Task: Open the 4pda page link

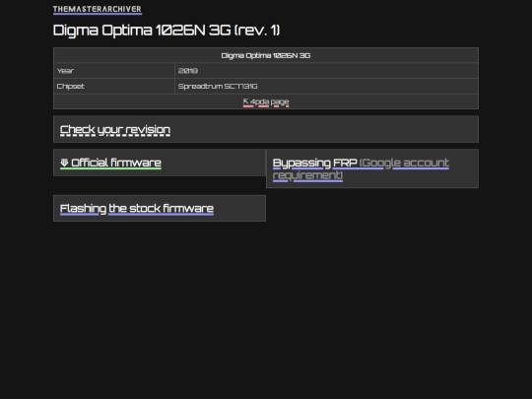Action: [x=266, y=101]
